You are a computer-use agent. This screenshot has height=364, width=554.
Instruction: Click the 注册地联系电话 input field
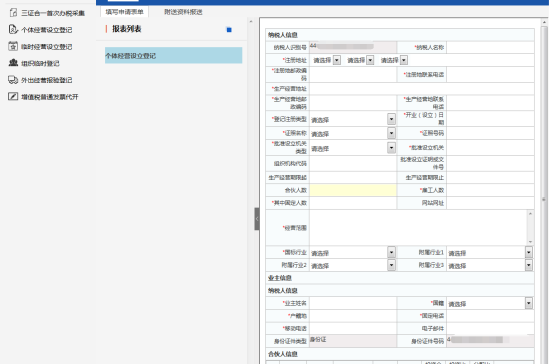490,75
